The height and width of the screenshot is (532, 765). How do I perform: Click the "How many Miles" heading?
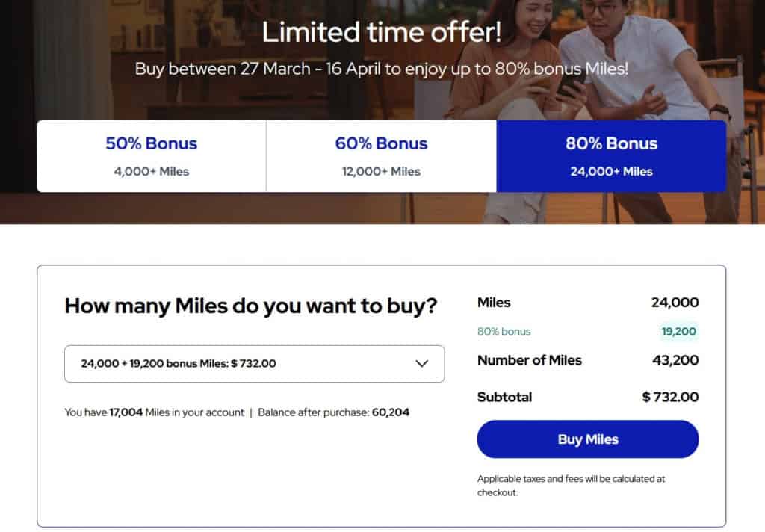(251, 306)
